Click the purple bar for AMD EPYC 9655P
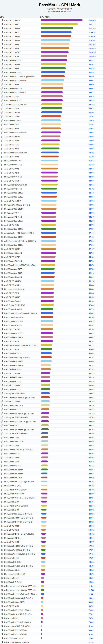103x644 pixels. 62,20
